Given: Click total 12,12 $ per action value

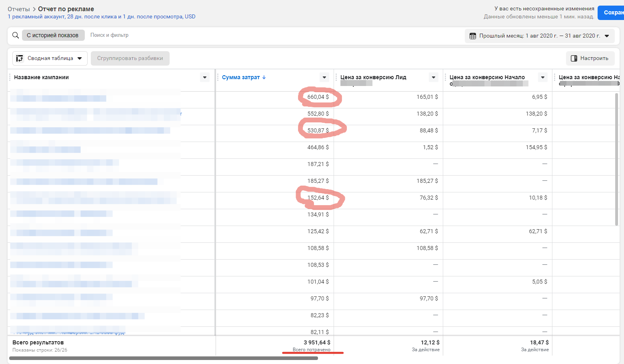Looking at the screenshot, I should point(430,342).
